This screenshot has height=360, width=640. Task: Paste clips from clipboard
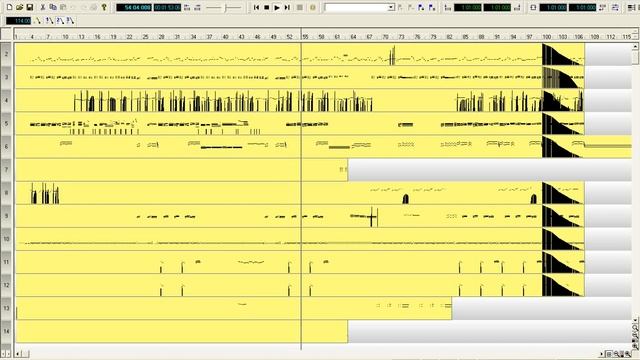click(x=63, y=7)
